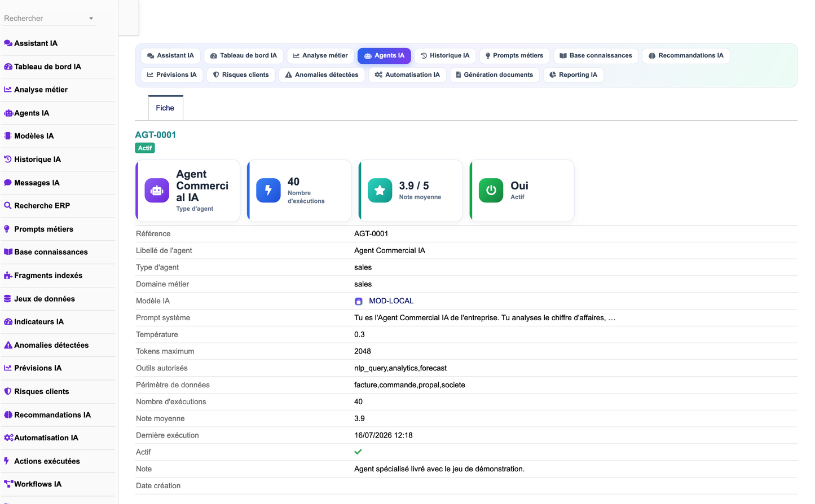The height and width of the screenshot is (504, 815).
Task: Click the Tableau de bord IA gauge icon in sidebar
Action: (x=8, y=67)
